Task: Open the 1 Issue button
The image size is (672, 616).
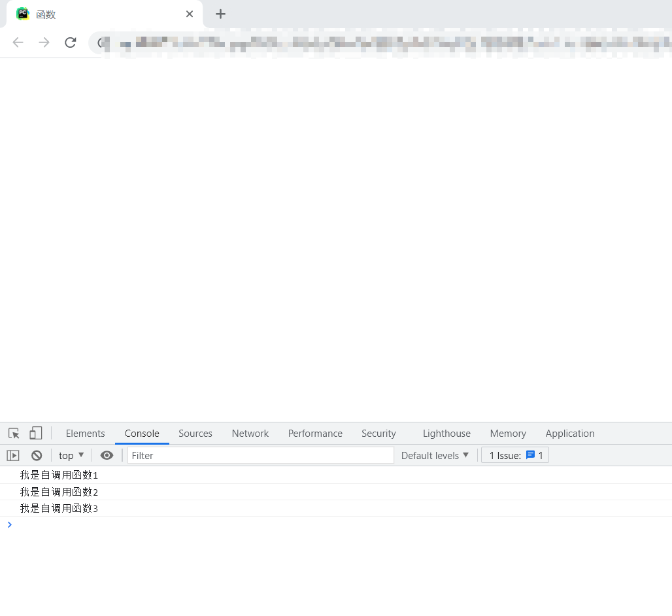Action: point(515,455)
